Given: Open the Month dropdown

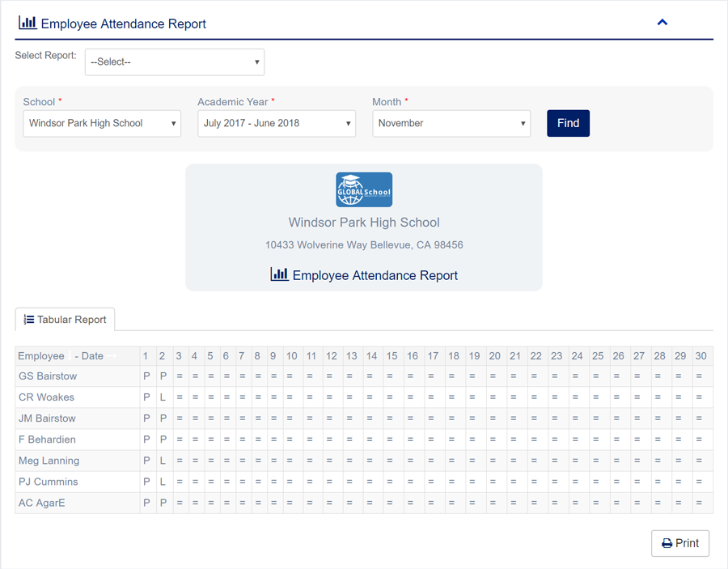Looking at the screenshot, I should [451, 123].
